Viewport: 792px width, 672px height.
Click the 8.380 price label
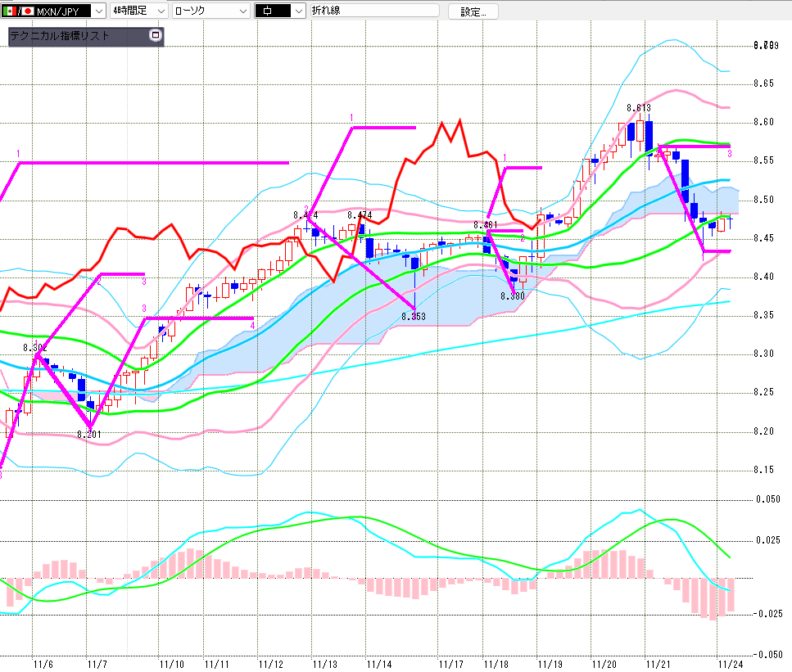click(512, 296)
